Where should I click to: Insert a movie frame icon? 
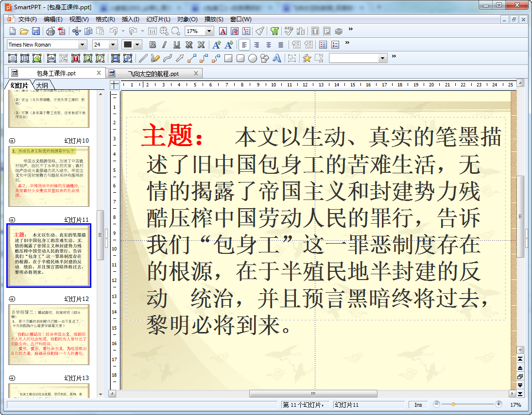[x=115, y=58]
